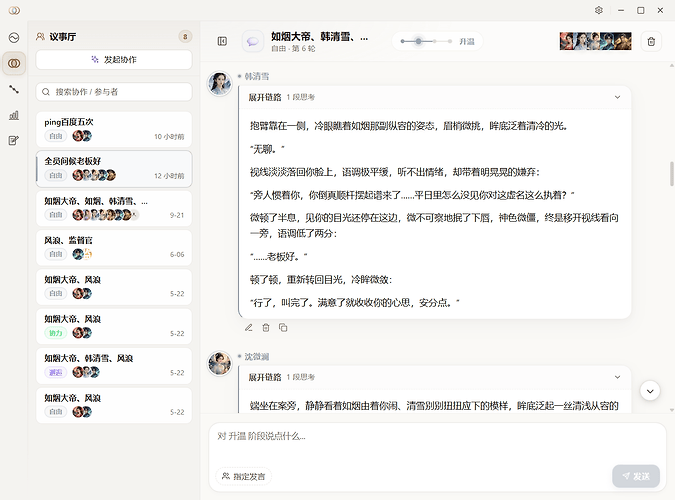This screenshot has width=675, height=500.
Task: Maximize the window
Action: pos(641,10)
